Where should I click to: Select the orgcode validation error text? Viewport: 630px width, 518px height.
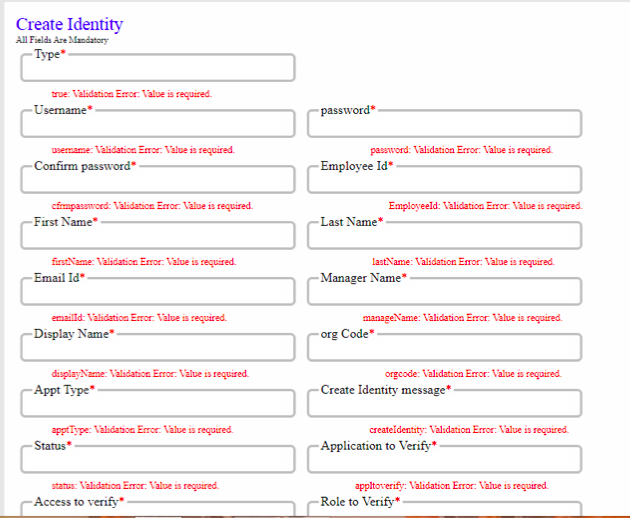[x=473, y=373]
